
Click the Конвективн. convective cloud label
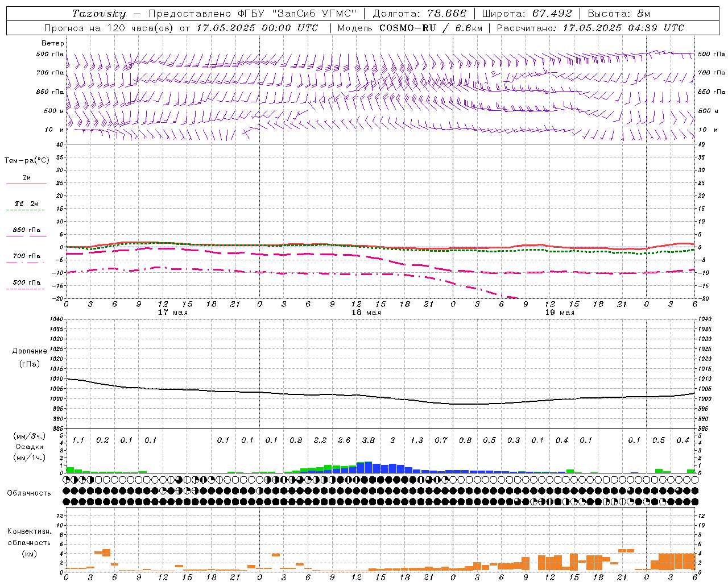coord(29,531)
